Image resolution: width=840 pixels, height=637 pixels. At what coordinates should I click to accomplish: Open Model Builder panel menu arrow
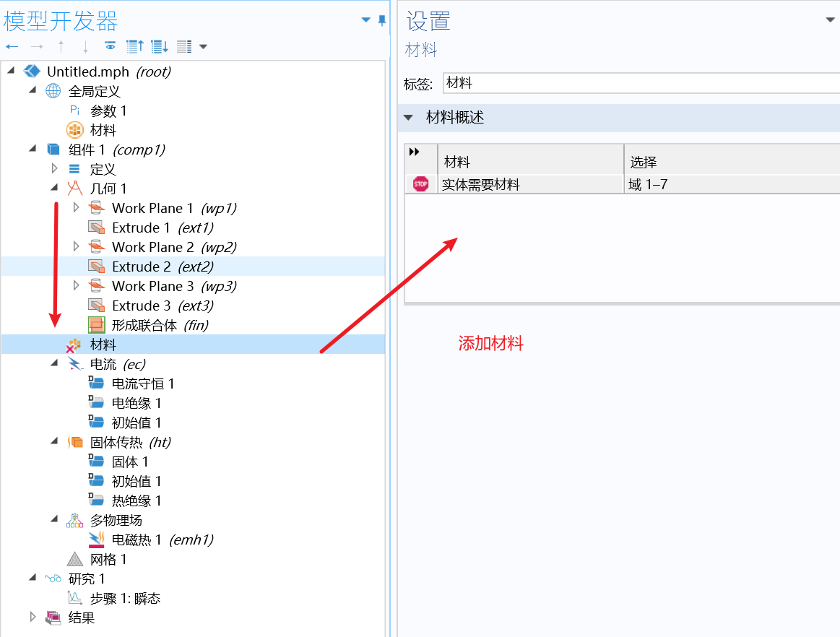366,19
